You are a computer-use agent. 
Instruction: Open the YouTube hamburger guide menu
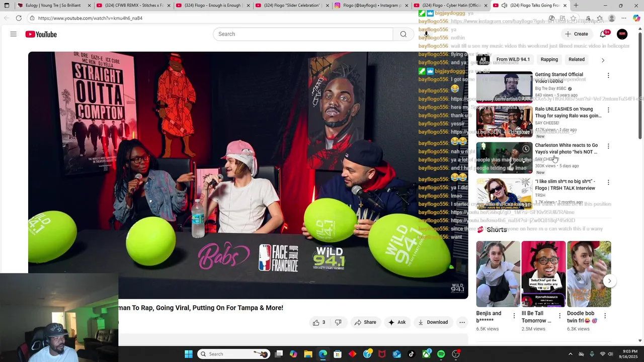point(14,34)
